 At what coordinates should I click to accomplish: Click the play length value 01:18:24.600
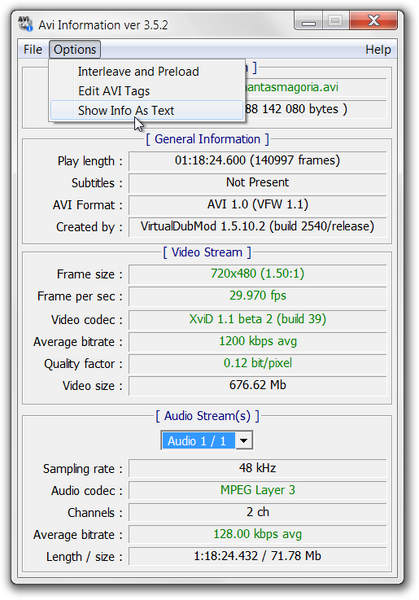coord(258,161)
